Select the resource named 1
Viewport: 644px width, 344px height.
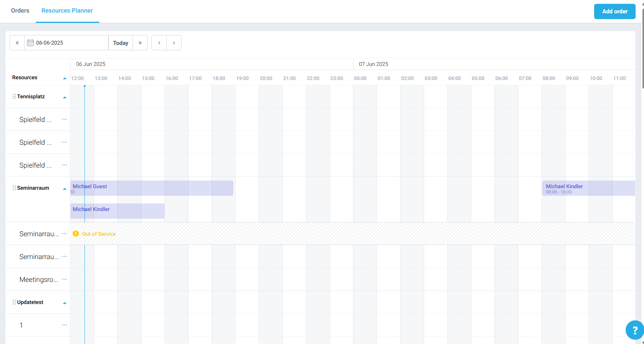tap(21, 325)
